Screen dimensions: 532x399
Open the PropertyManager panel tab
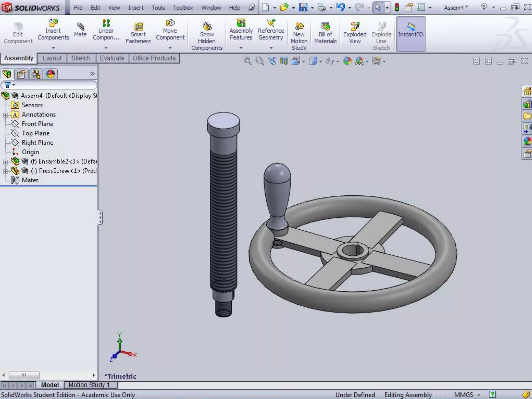[21, 74]
